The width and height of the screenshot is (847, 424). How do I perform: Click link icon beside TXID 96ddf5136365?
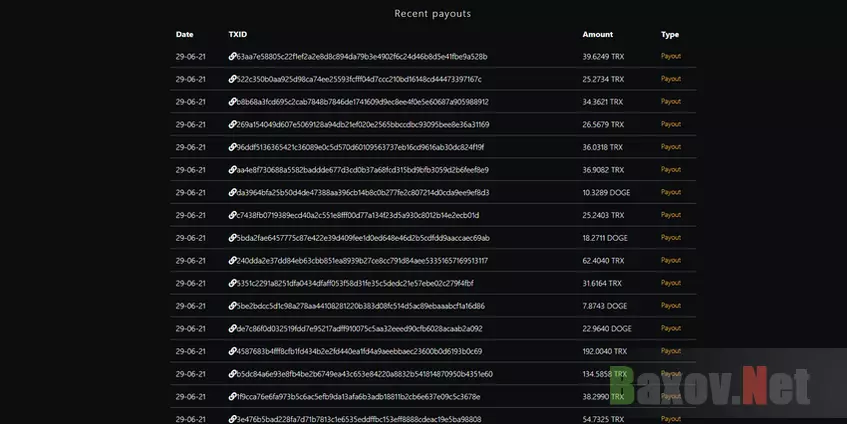(232, 147)
